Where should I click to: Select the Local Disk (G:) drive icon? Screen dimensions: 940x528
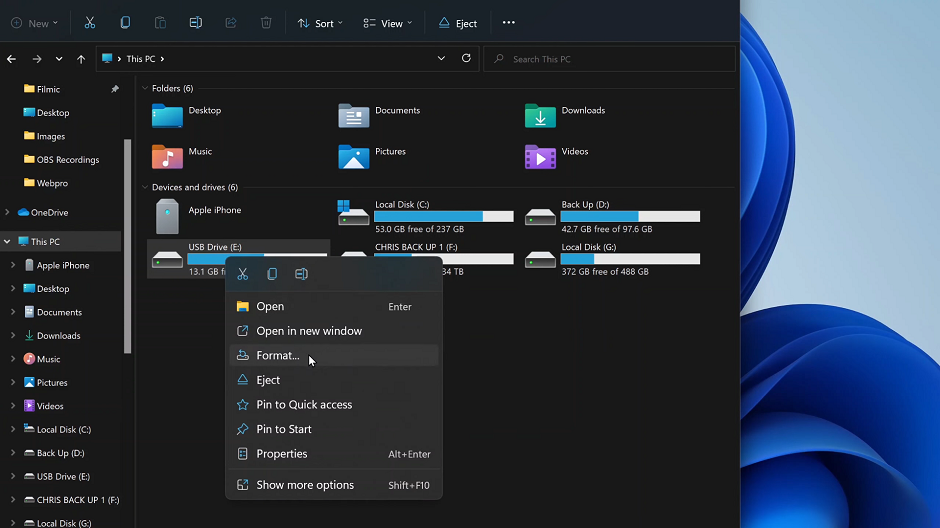pyautogui.click(x=540, y=259)
